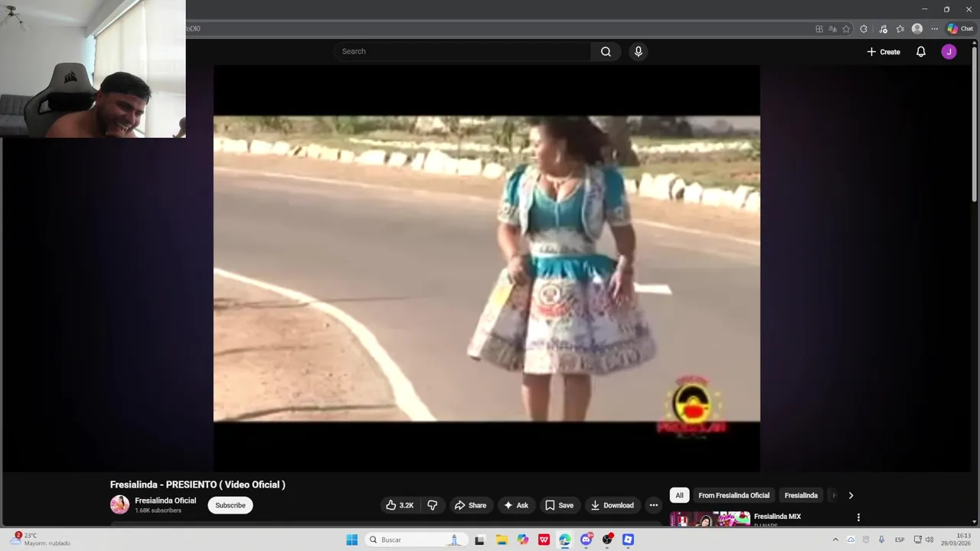This screenshot has width=980, height=551.
Task: Show next filter chips with the arrow
Action: tap(851, 495)
